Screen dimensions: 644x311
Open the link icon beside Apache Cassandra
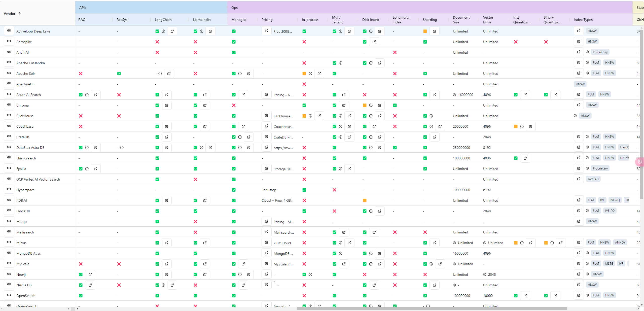(9, 62)
